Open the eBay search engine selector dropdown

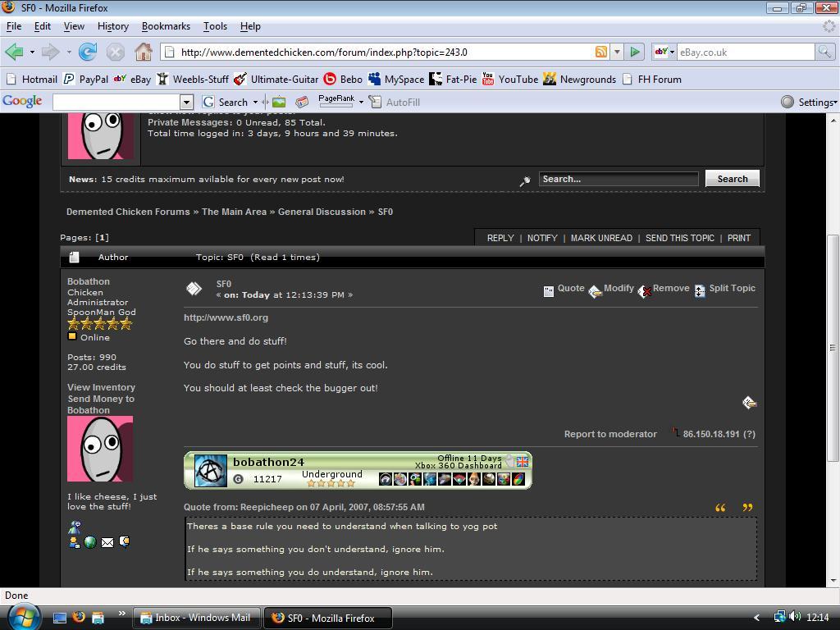664,52
